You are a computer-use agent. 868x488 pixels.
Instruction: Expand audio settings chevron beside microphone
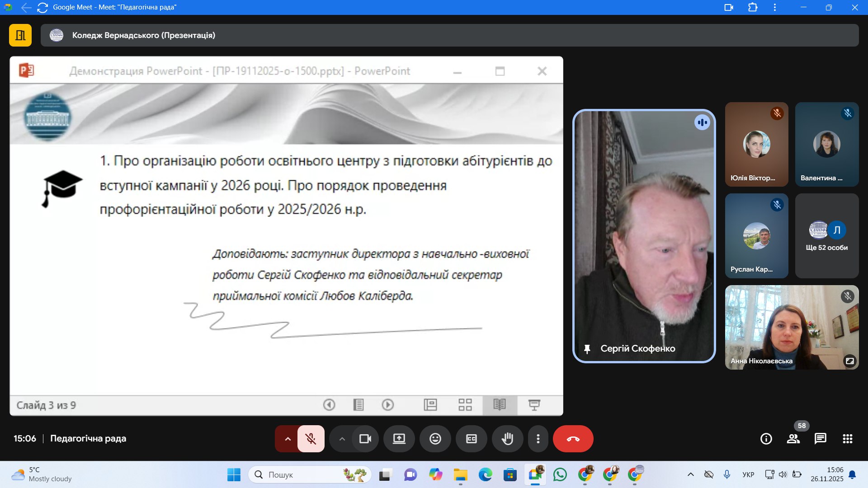point(288,439)
